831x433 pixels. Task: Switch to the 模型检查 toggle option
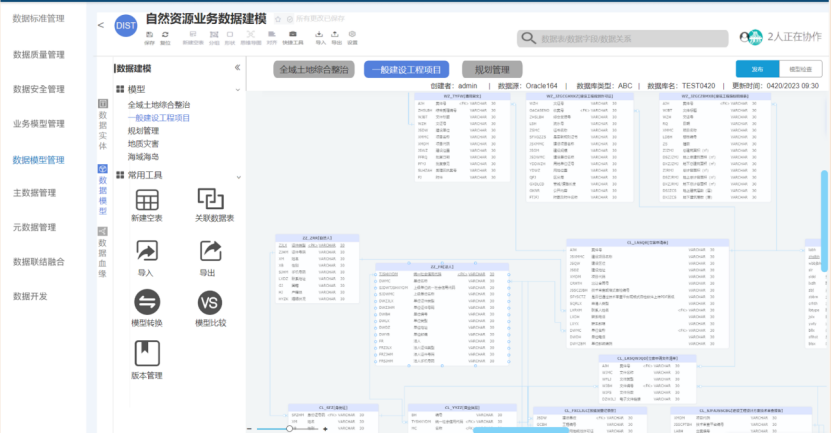(800, 69)
